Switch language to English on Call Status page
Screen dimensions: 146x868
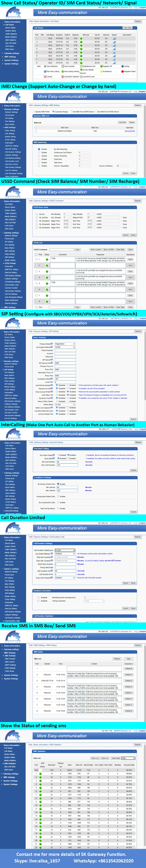pyautogui.click(x=143, y=7)
